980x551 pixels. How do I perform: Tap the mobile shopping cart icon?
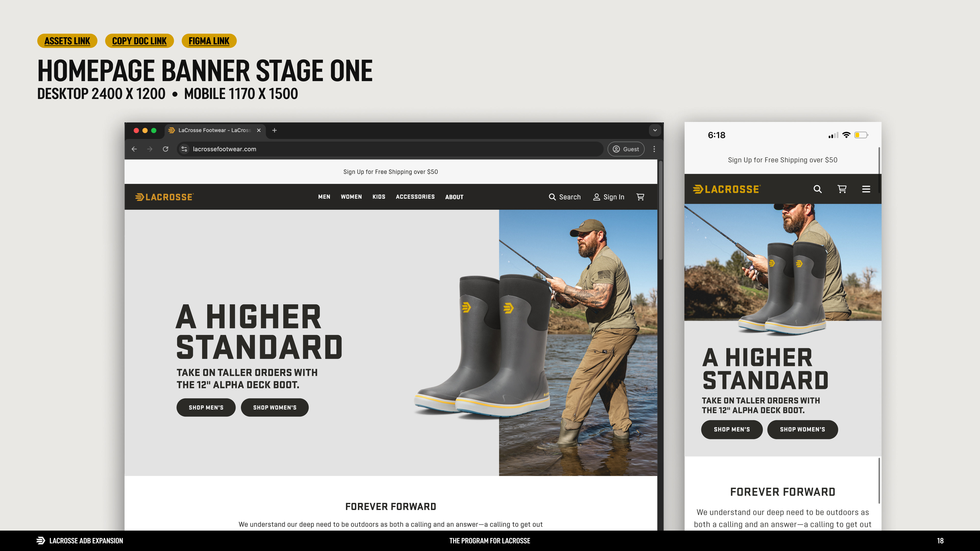[841, 189]
